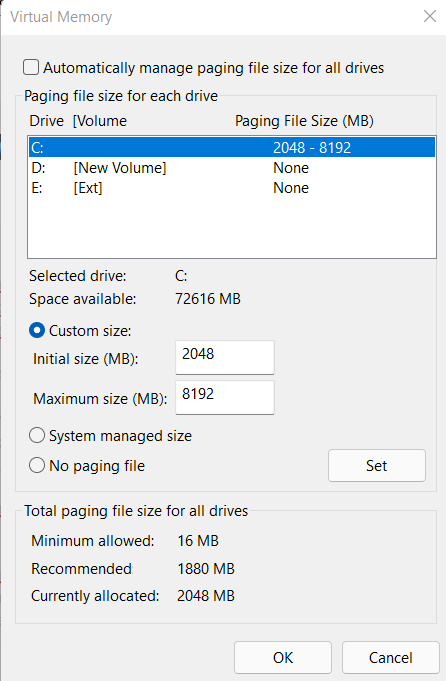The height and width of the screenshot is (681, 446).
Task: Cancel the Virtual Memory dialog
Action: coord(390,658)
